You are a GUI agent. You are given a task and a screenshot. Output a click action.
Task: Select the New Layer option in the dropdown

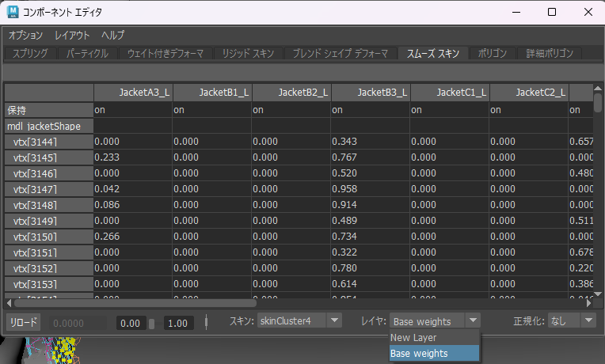(435, 337)
